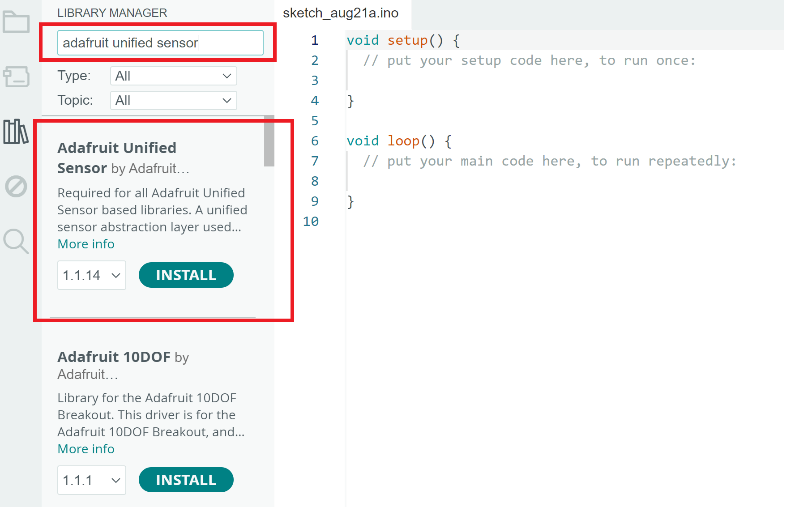Open More info for Adafruit 10DOF
This screenshot has height=507, width=812.
click(86, 449)
